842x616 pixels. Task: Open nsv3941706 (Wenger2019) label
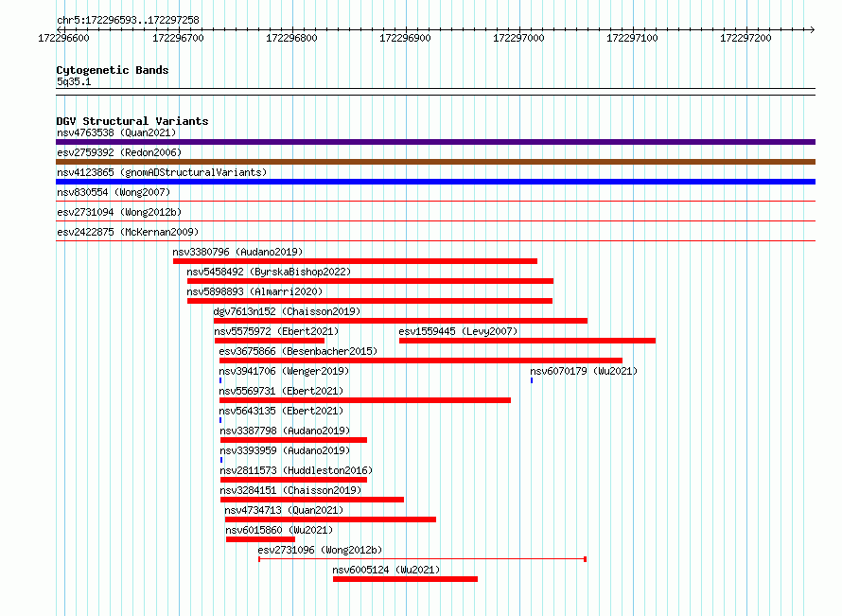(x=284, y=371)
